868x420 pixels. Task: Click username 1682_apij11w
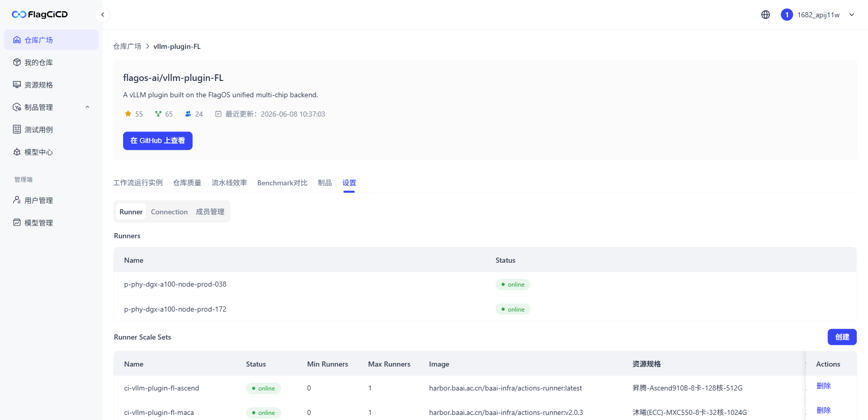pos(819,15)
